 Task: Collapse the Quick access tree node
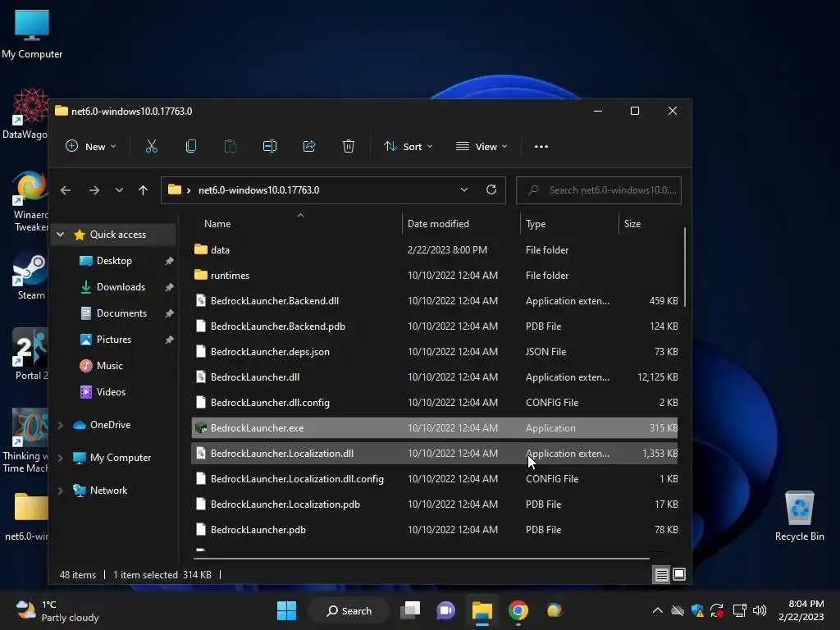coord(61,235)
